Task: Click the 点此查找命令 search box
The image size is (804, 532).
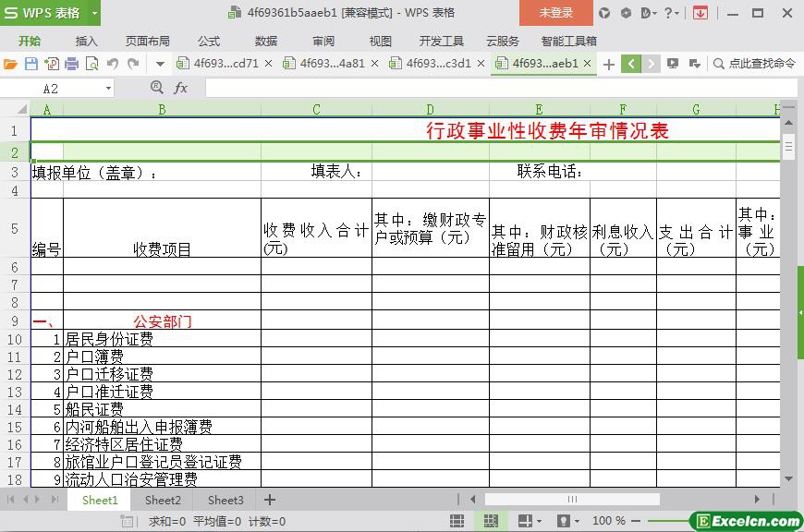Action: tap(755, 64)
